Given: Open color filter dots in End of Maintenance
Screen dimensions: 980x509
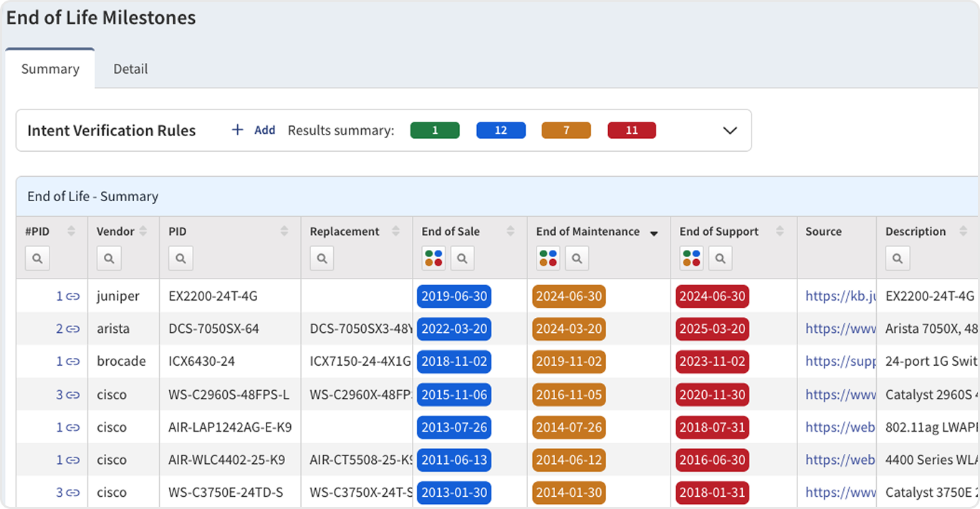Looking at the screenshot, I should coord(548,258).
